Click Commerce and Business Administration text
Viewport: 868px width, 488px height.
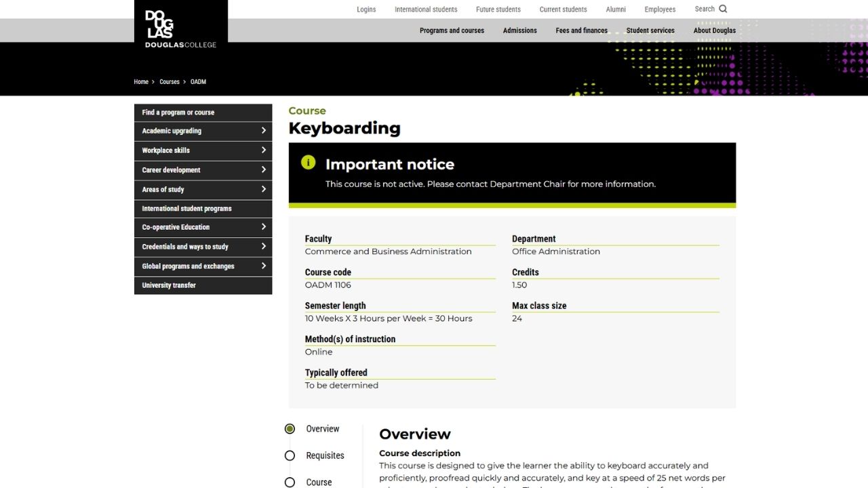(x=388, y=251)
